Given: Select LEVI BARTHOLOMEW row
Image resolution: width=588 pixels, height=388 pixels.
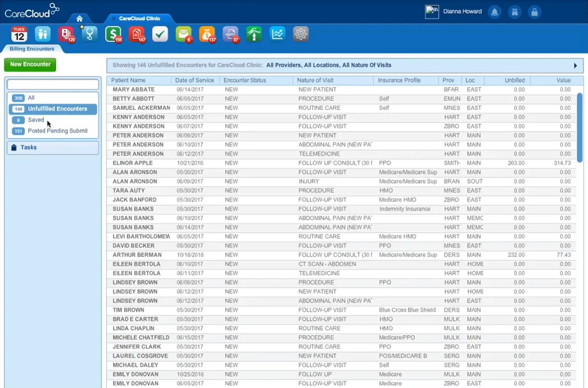Looking at the screenshot, I should click(342, 237).
